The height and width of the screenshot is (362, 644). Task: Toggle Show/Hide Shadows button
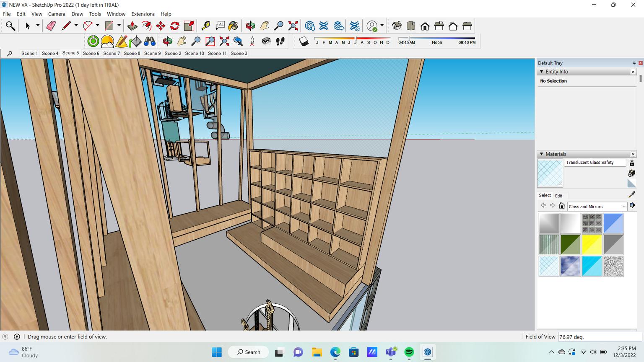(x=304, y=41)
